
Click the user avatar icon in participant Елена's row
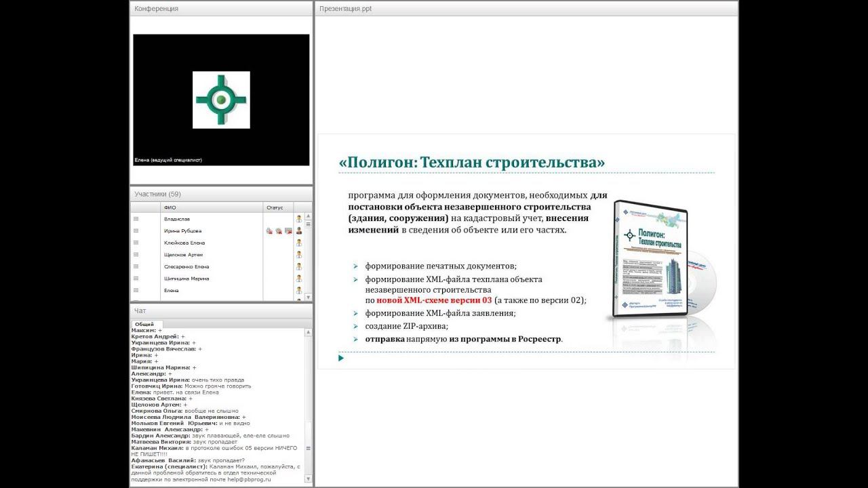coord(298,290)
